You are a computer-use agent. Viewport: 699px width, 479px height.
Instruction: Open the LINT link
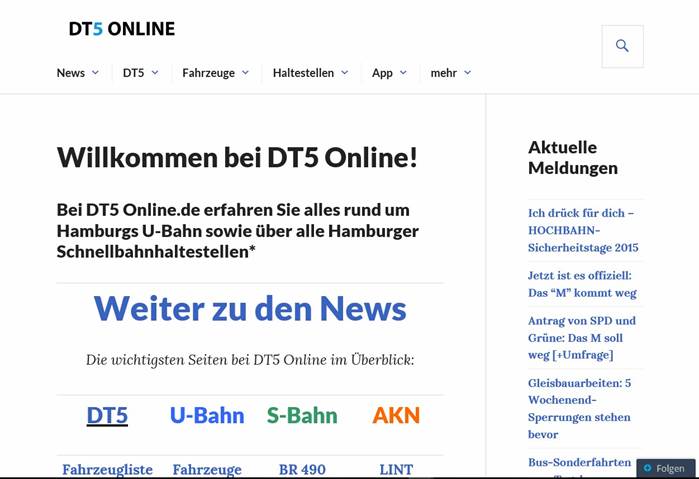[396, 470]
